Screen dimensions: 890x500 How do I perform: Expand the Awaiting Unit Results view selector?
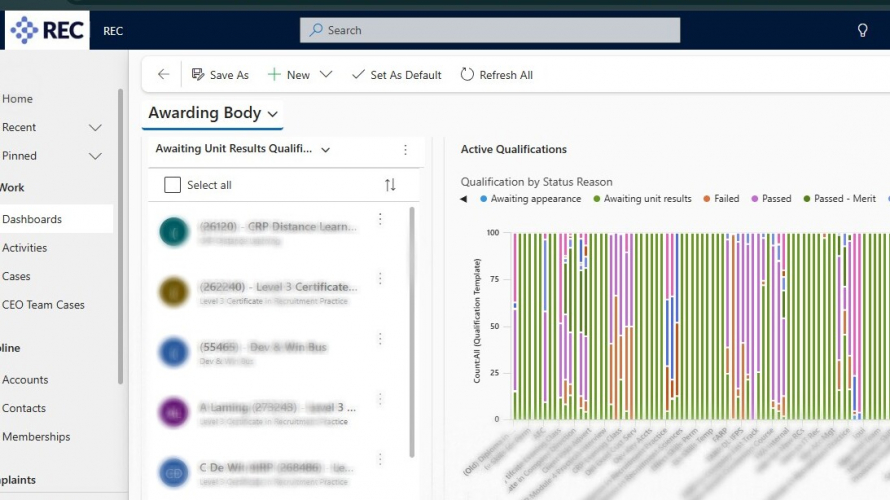(x=326, y=150)
